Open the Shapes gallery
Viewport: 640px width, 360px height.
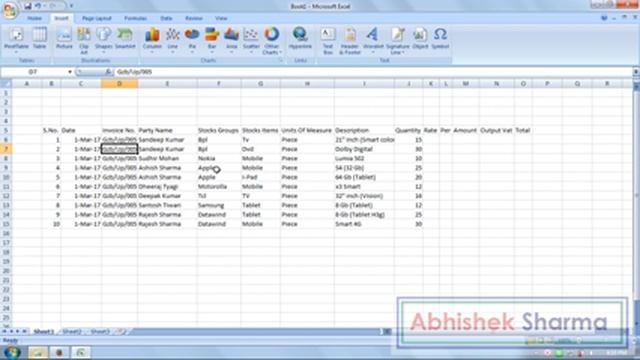[x=104, y=40]
